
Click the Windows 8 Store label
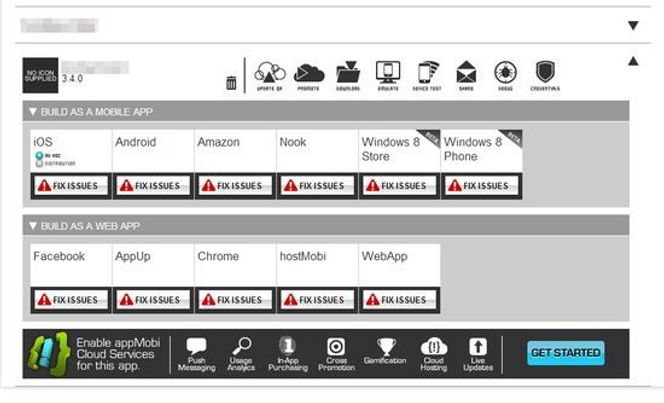390,149
